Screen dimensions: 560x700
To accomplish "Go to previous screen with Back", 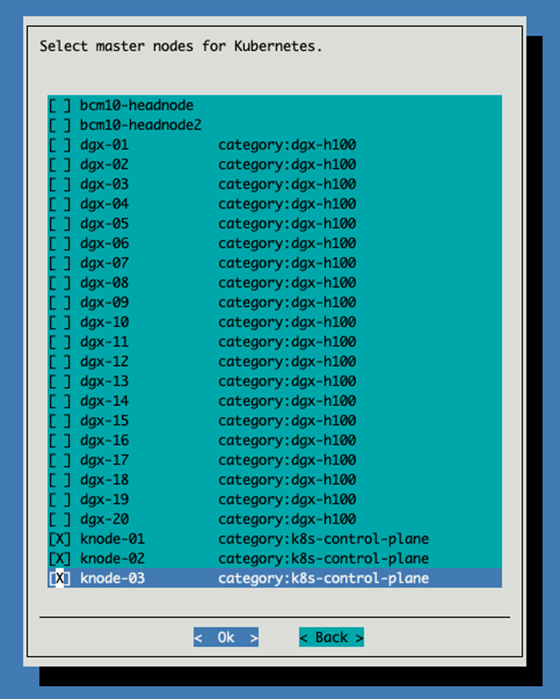I will (331, 637).
